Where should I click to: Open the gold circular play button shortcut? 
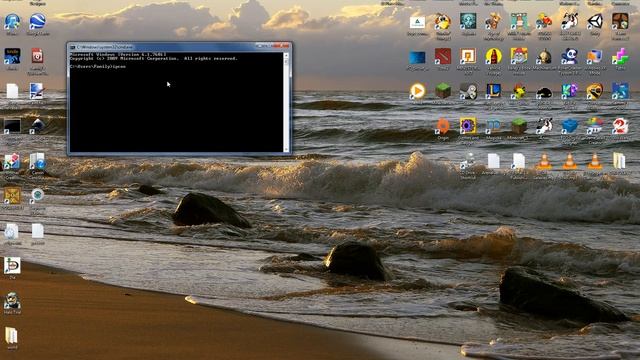click(418, 91)
